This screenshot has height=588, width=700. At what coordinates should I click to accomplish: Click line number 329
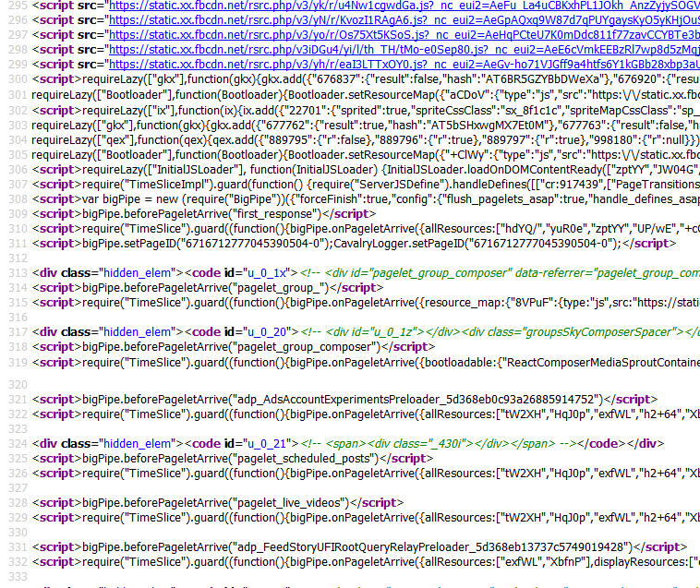[18, 518]
